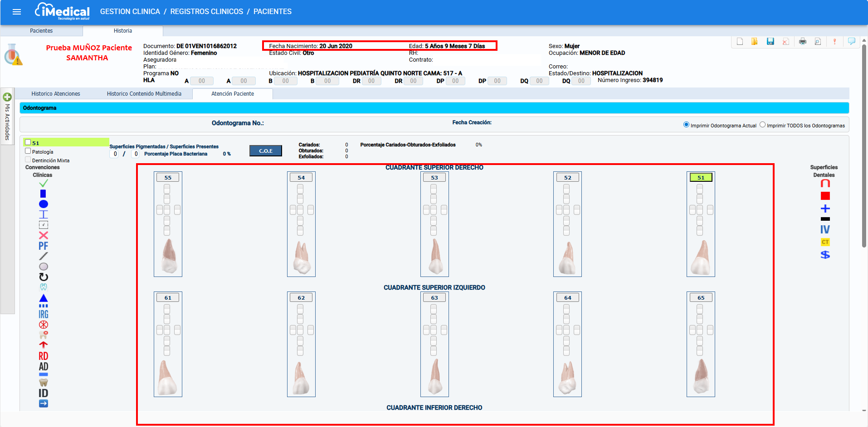This screenshot has height=427, width=868.
Task: Open the Pacientes tab
Action: click(x=41, y=31)
